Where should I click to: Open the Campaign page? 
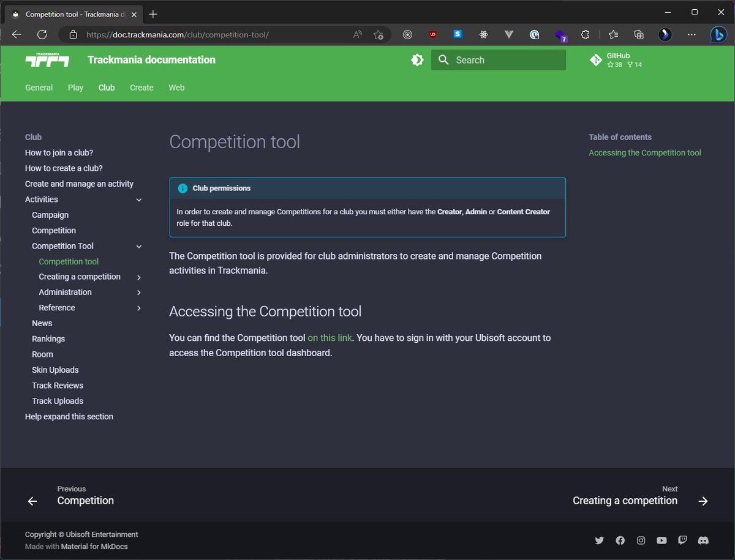[50, 215]
